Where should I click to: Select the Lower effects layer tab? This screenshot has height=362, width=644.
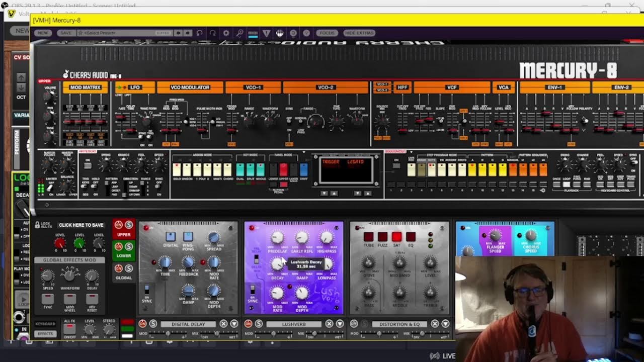tap(124, 256)
